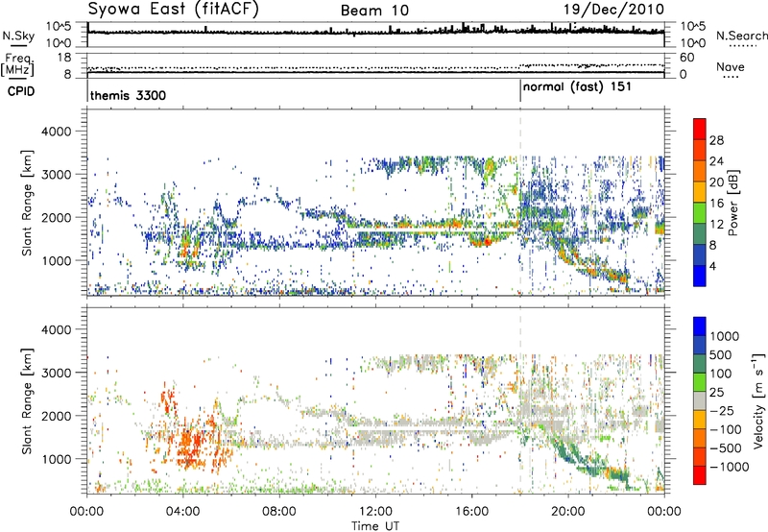Click the '16' Power colorbar value
Viewport: 768px width, 532px height.
pyautogui.click(x=716, y=204)
